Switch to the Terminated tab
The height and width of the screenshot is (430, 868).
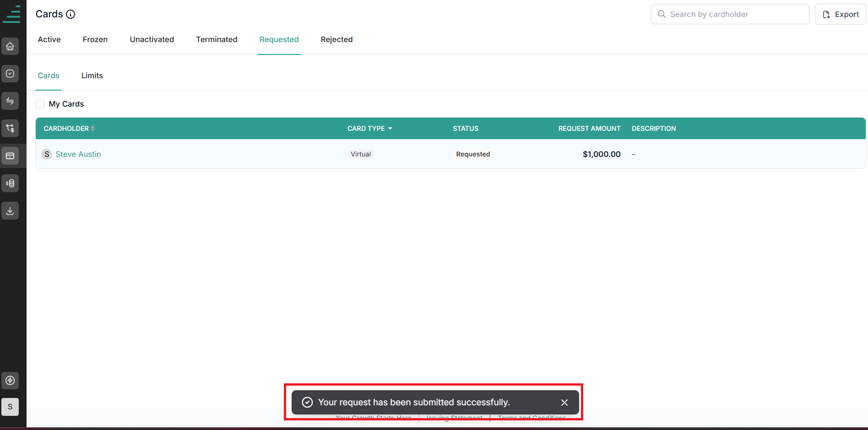217,39
